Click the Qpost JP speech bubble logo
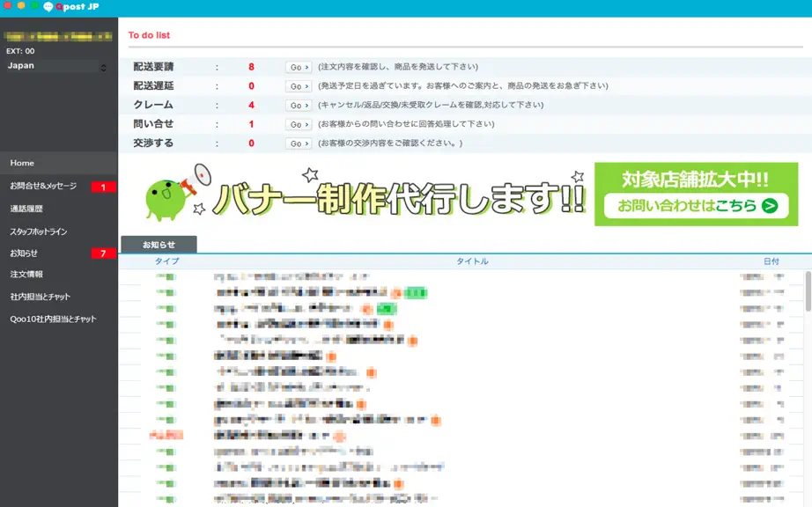Image resolution: width=812 pixels, height=507 pixels. 48,7
